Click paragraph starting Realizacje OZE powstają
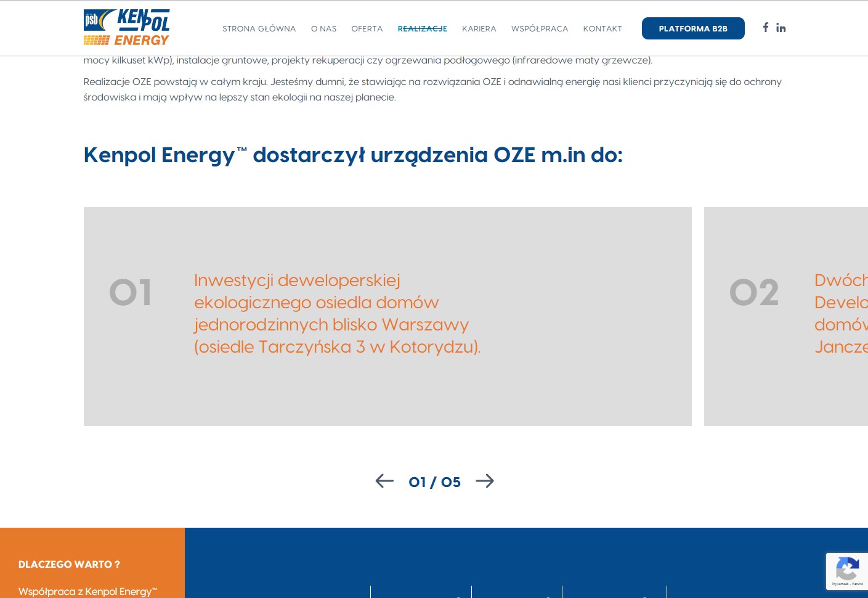The image size is (868, 598). coord(432,89)
